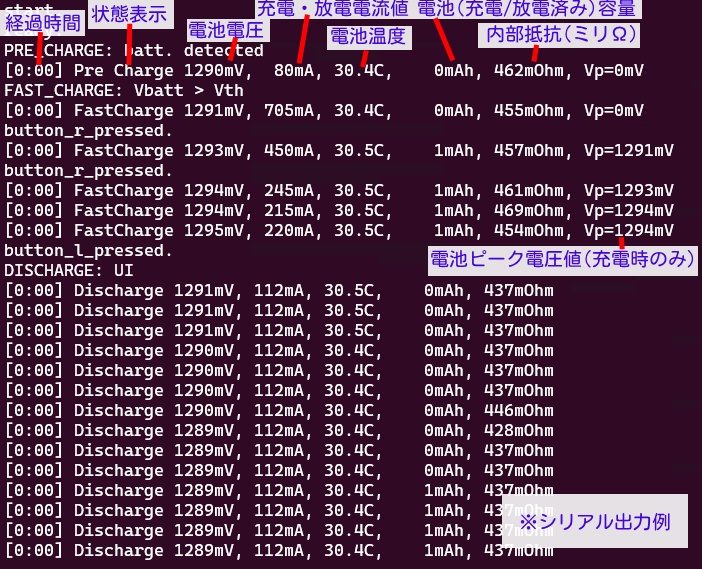Click the 462mOhm resistance value
The width and height of the screenshot is (702, 569).
point(529,71)
